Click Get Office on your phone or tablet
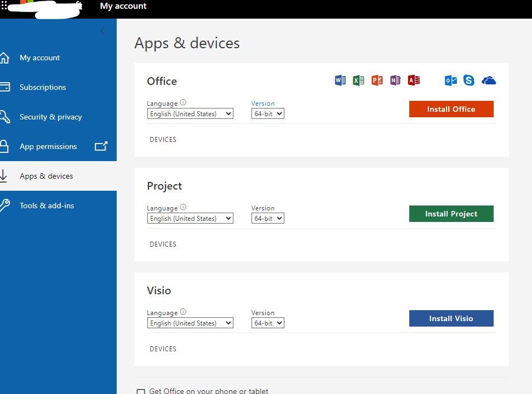Screen dimensions: 532x394 point(209,391)
